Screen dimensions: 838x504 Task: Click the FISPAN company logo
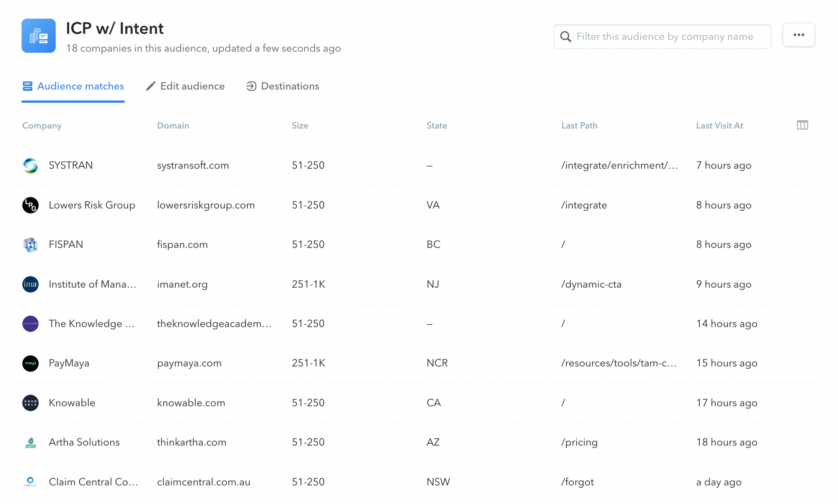click(31, 245)
